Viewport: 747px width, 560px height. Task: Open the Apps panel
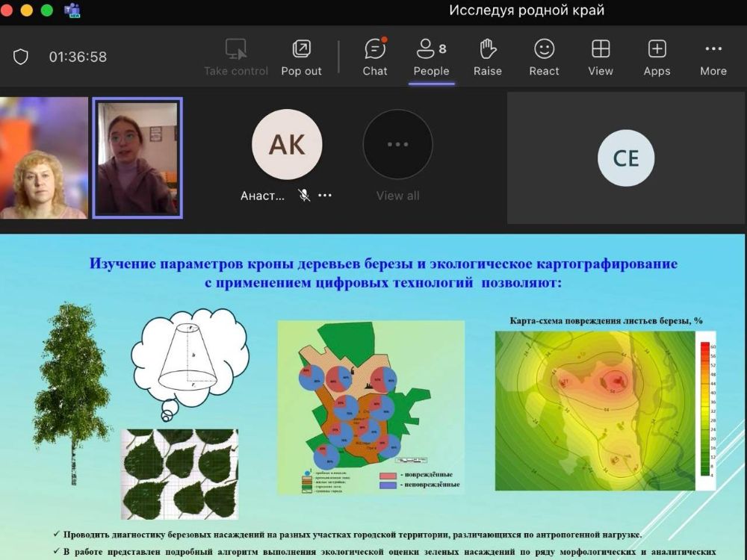pyautogui.click(x=657, y=57)
